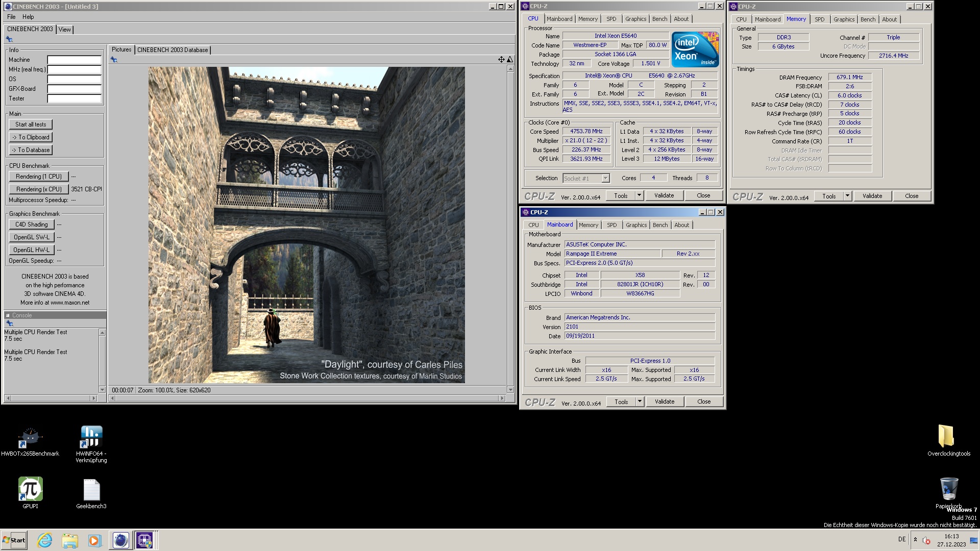
Task: Click the zoom triangle icon above picture
Action: [509, 60]
